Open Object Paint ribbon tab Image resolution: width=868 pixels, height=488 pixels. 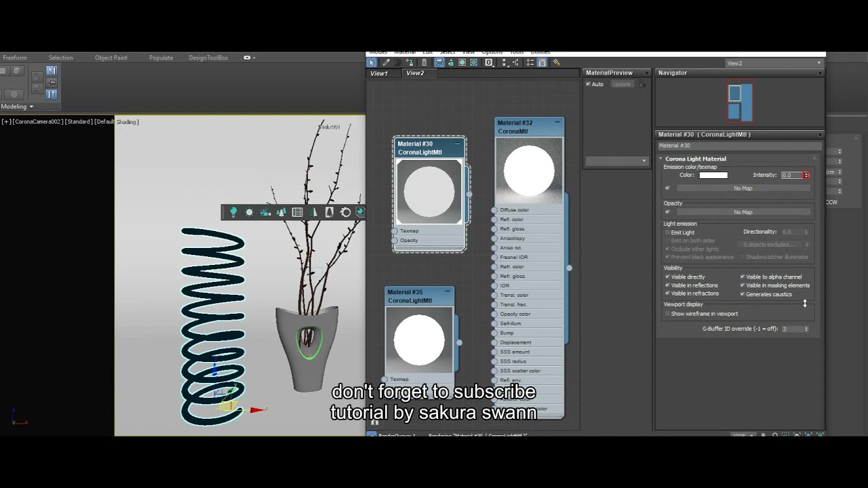click(111, 58)
